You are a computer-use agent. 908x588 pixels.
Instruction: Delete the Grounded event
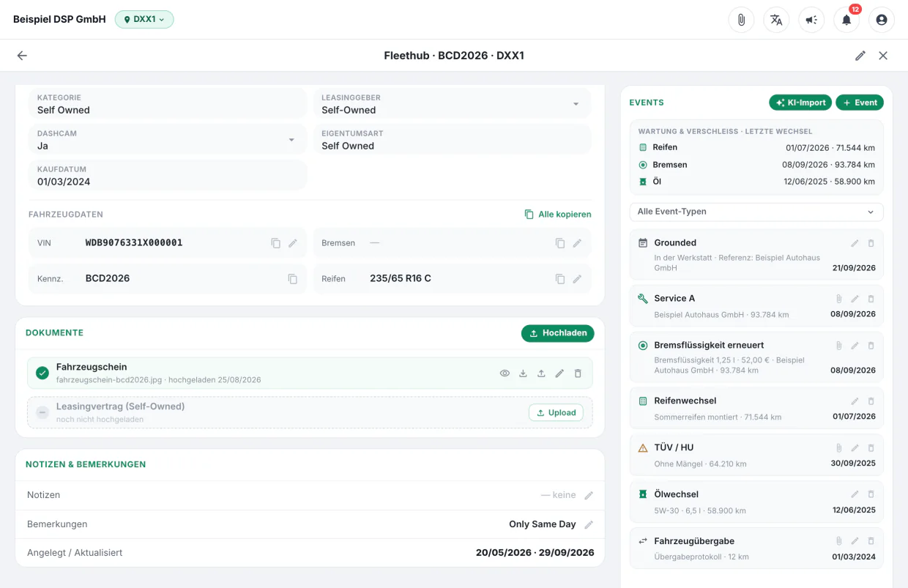871,243
